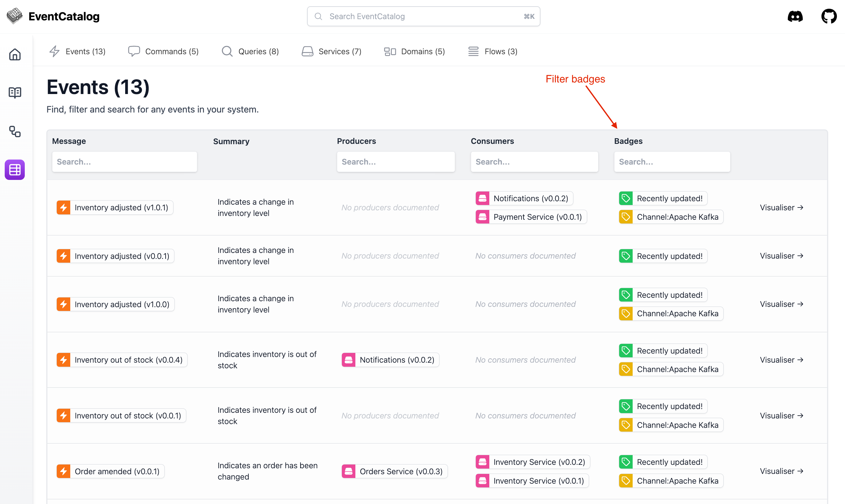Viewport: 845px width, 504px height.
Task: Search in the Message filter input field
Action: [124, 161]
